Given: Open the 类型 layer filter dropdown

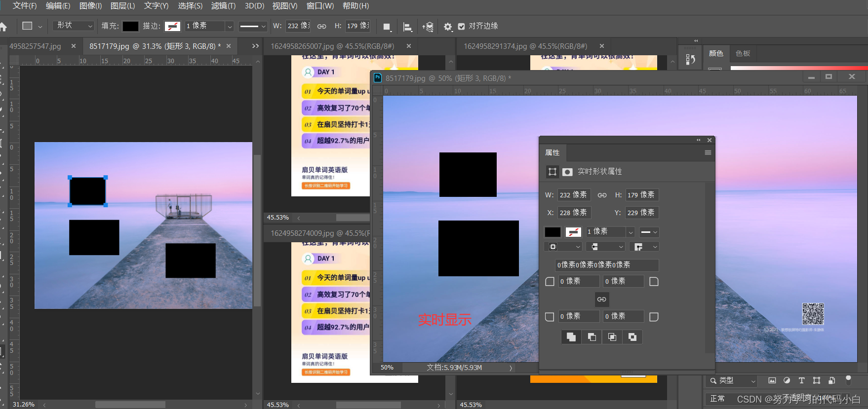Looking at the screenshot, I should click(733, 380).
